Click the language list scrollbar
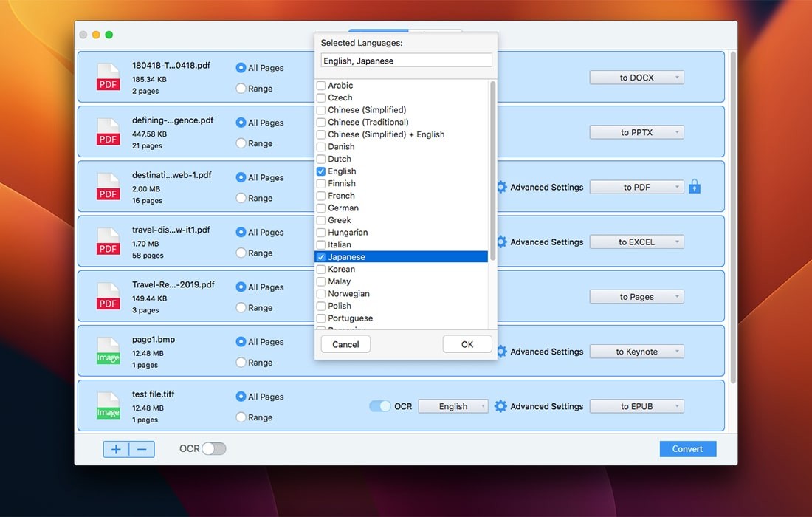The width and height of the screenshot is (812, 517). [492, 170]
